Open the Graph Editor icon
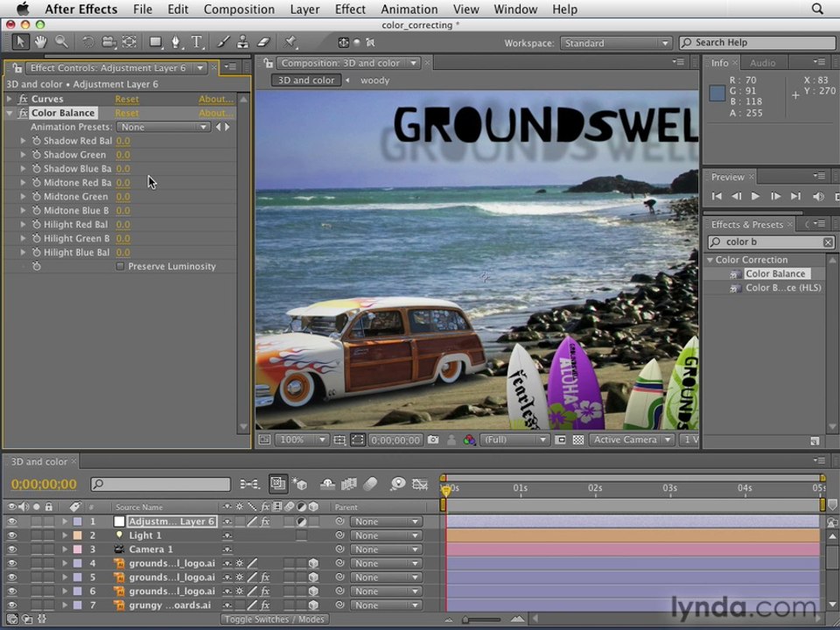840x630 pixels. [420, 484]
